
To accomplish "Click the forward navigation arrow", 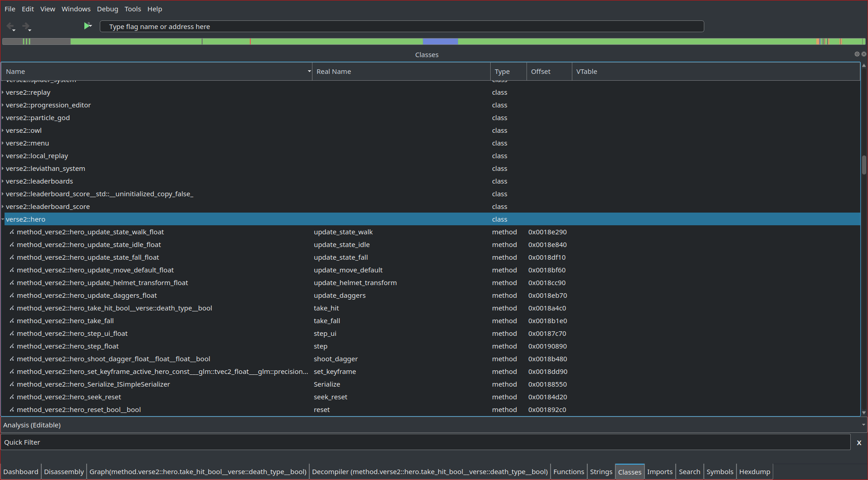I will [26, 26].
